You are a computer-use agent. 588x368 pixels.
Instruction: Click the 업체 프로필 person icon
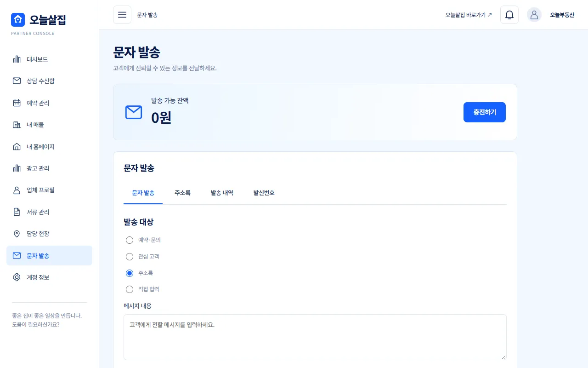click(x=17, y=190)
